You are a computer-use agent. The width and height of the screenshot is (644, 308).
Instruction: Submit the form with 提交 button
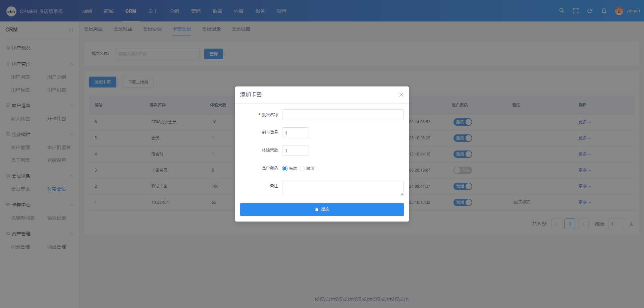[x=322, y=209]
